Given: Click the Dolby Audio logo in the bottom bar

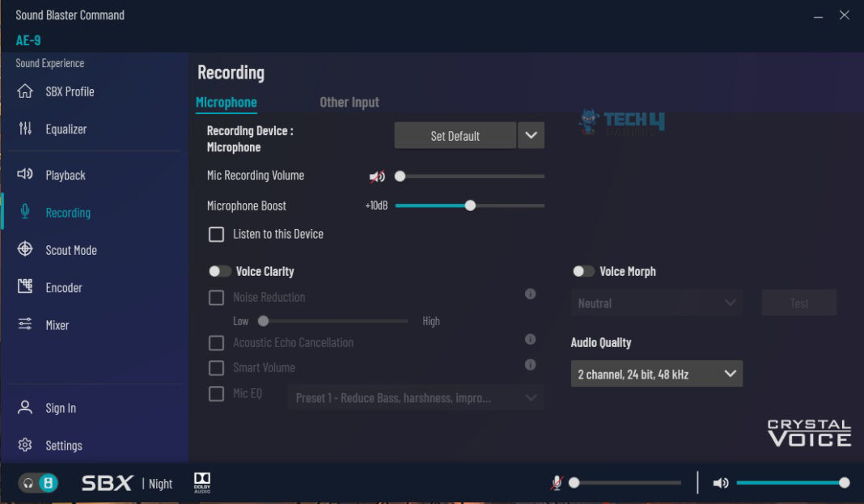Looking at the screenshot, I should point(201,481).
